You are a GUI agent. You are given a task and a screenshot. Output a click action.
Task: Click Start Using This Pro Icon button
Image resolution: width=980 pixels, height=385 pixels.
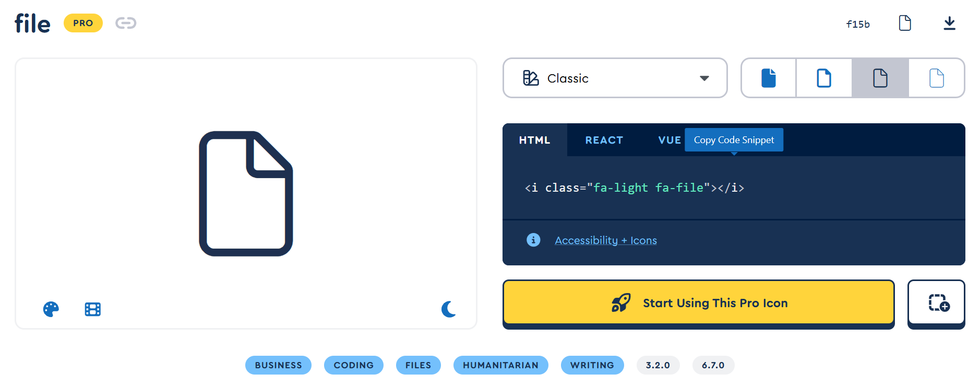point(698,303)
